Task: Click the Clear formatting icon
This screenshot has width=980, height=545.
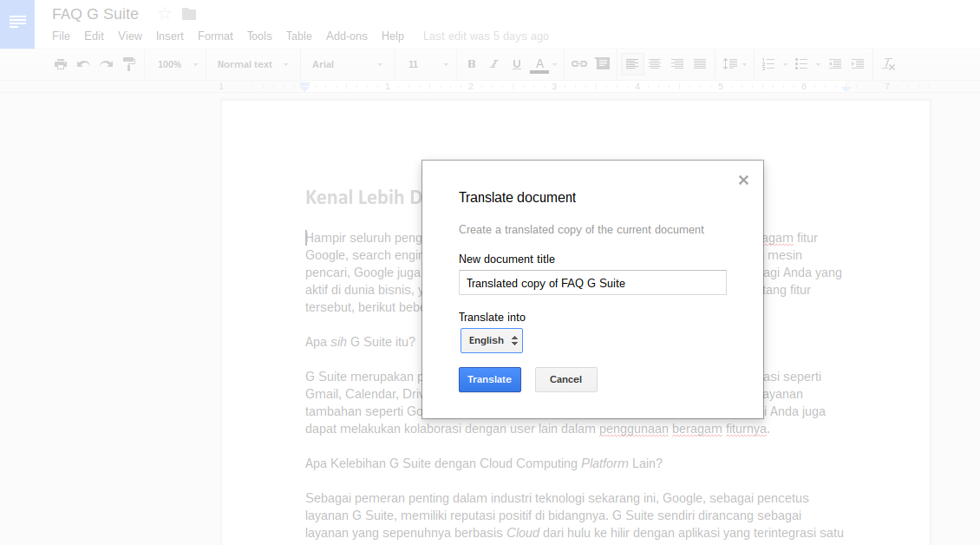Action: click(888, 64)
